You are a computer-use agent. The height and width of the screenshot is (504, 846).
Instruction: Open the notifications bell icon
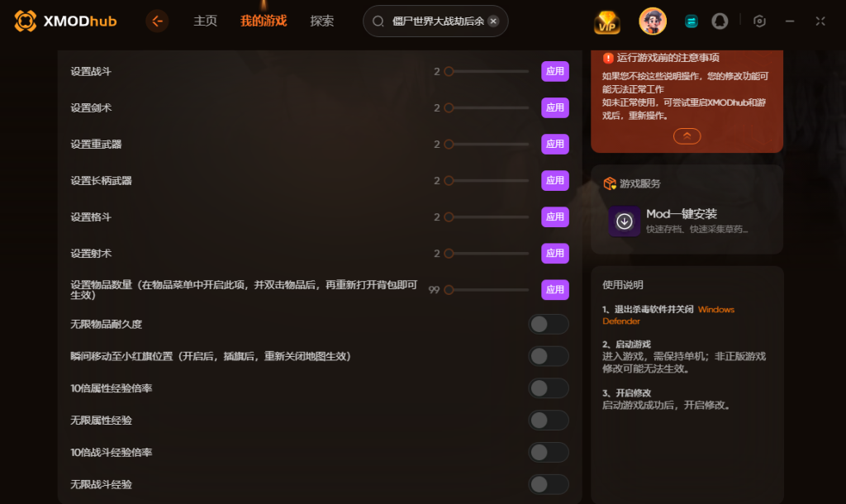click(720, 21)
